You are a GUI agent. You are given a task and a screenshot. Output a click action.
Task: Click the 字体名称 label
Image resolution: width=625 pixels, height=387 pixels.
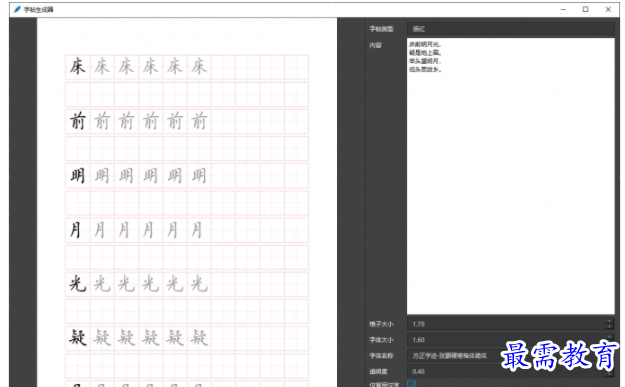pyautogui.click(x=381, y=356)
